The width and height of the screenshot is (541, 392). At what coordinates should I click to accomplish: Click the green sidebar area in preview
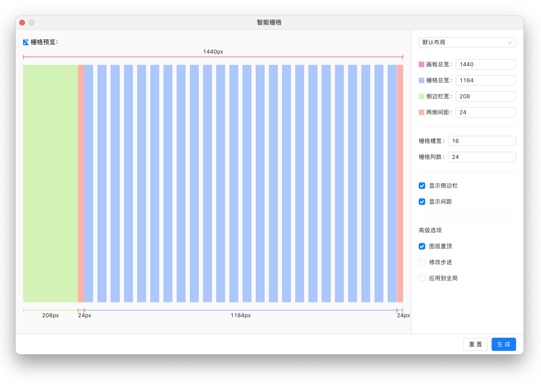pos(50,183)
